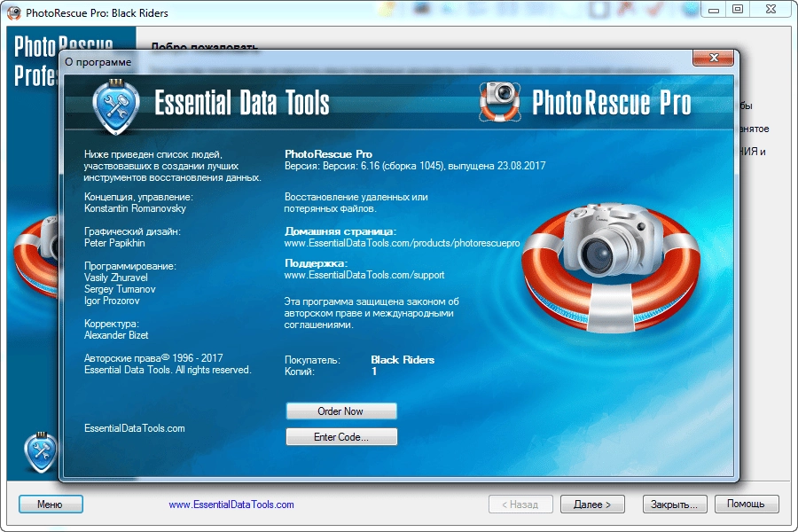Click the 'Графический дизайн:' heading
The height and width of the screenshot is (532, 798).
tap(132, 231)
